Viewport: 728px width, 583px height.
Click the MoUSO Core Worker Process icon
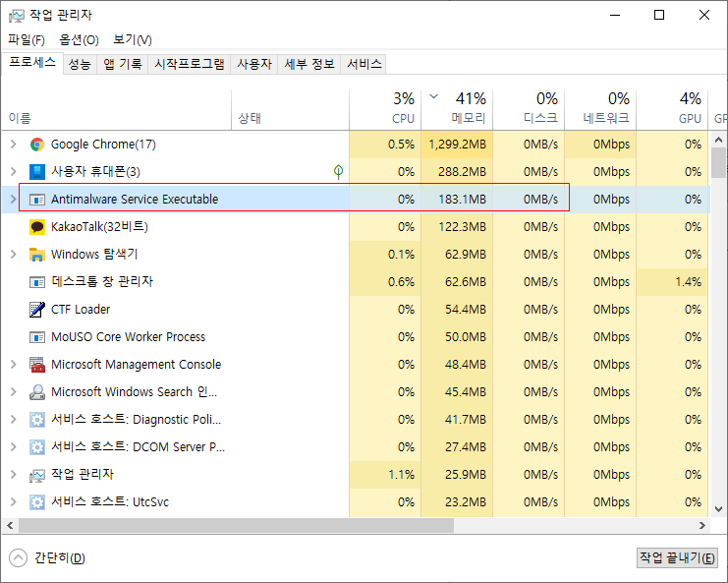pyautogui.click(x=37, y=337)
